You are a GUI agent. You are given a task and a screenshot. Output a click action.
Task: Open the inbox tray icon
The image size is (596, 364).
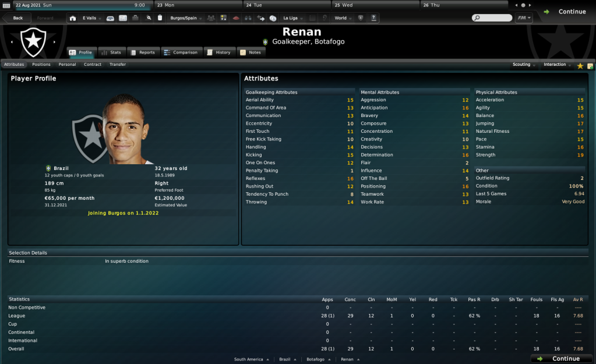(110, 18)
